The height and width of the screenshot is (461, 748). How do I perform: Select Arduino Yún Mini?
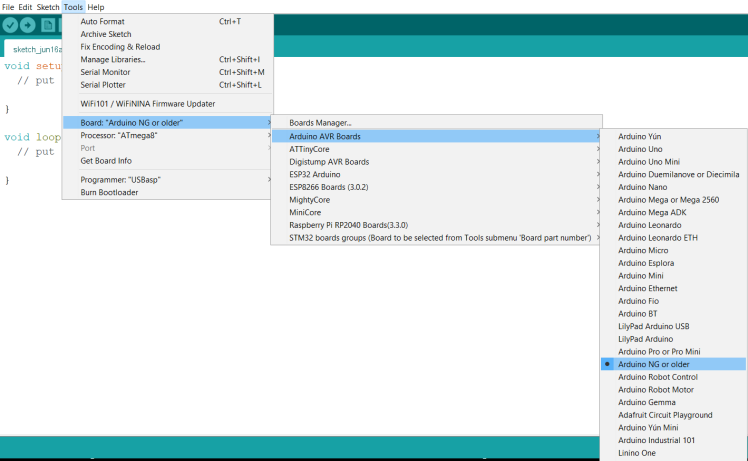(674, 428)
